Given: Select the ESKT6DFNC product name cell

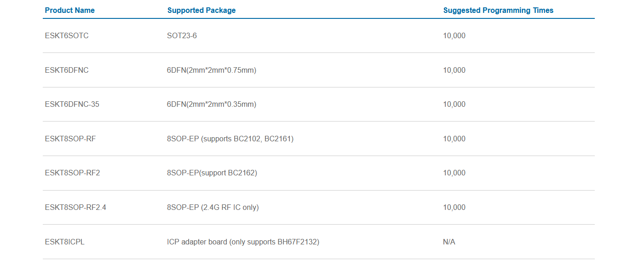Looking at the screenshot, I should coord(67,70).
